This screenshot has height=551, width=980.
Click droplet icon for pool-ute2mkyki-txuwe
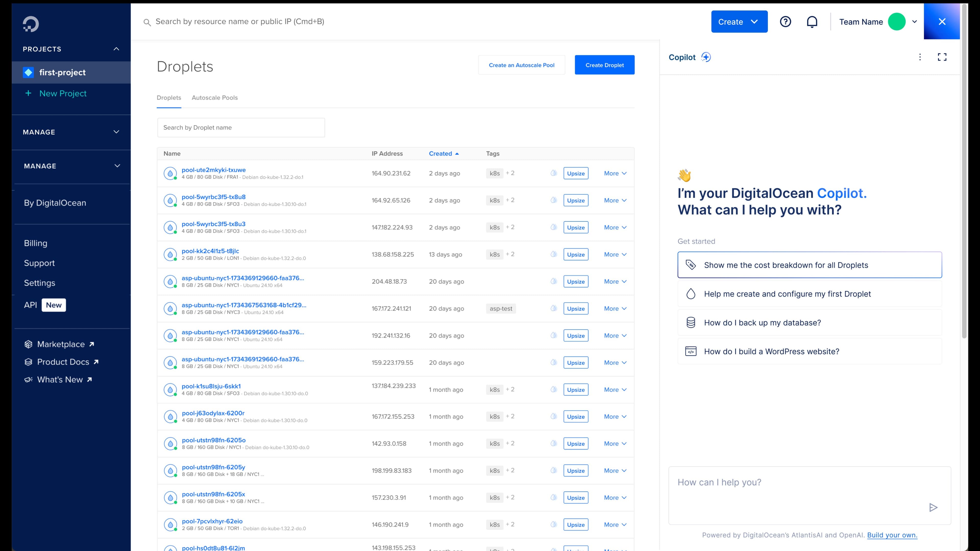click(x=170, y=173)
